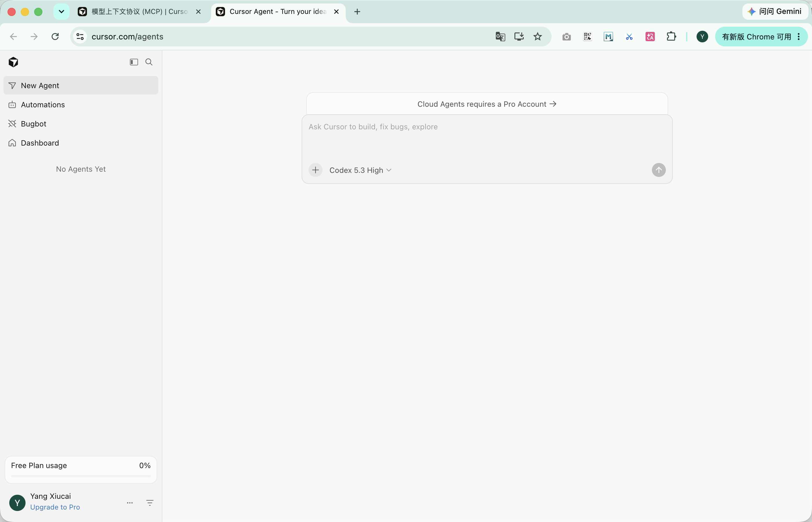The height and width of the screenshot is (522, 812).
Task: Click the Yang Xiucai avatar in sidebar
Action: coord(17,503)
